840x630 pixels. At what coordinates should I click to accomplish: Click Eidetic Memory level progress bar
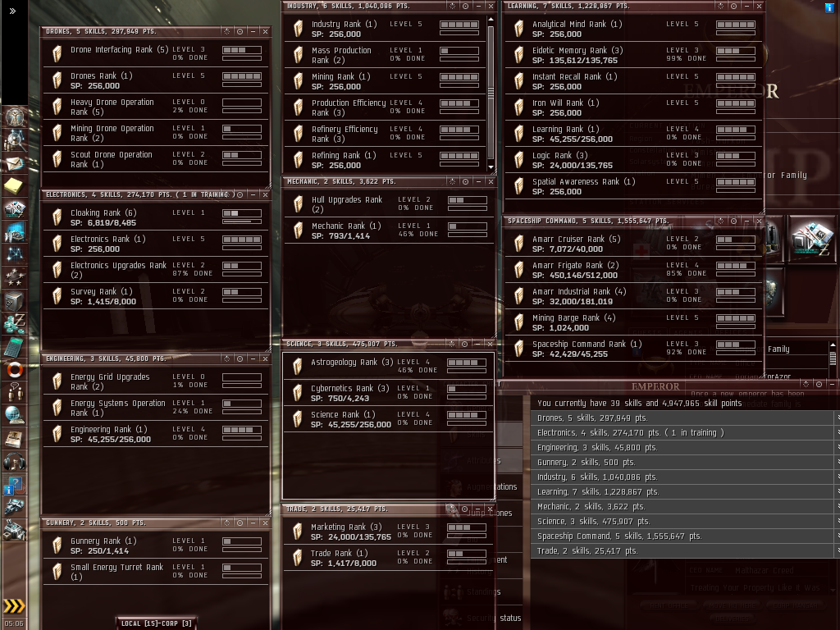click(x=736, y=51)
